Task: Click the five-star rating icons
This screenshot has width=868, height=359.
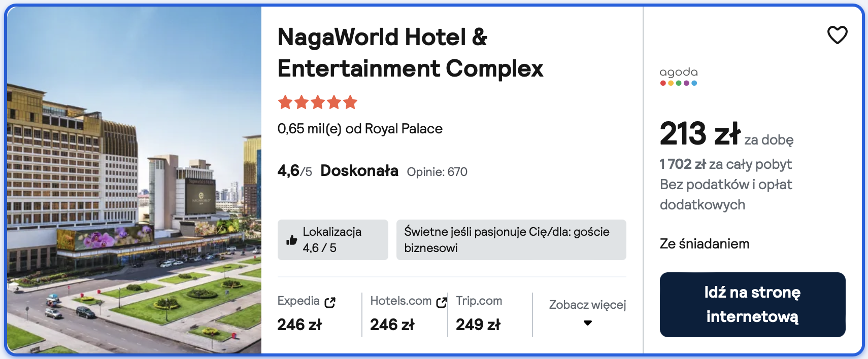Action: (x=318, y=103)
